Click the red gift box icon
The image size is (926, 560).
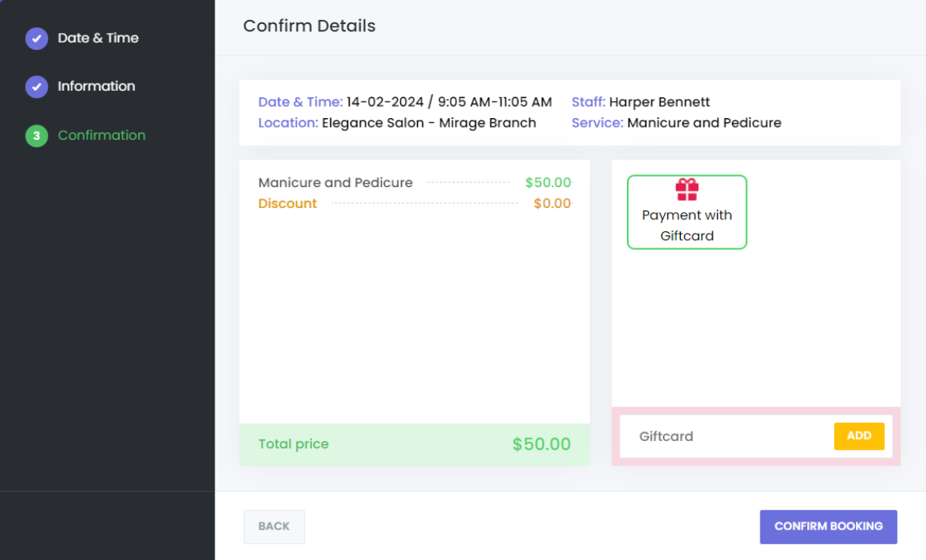[686, 190]
